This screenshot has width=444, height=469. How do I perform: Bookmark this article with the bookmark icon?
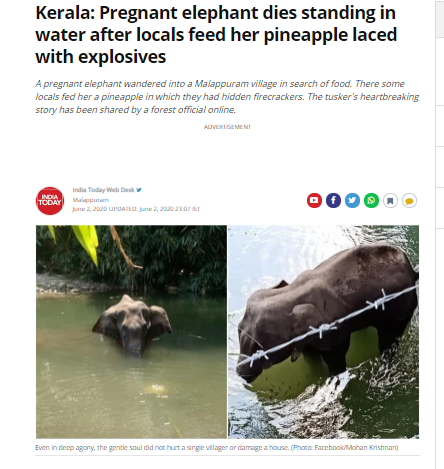click(390, 201)
